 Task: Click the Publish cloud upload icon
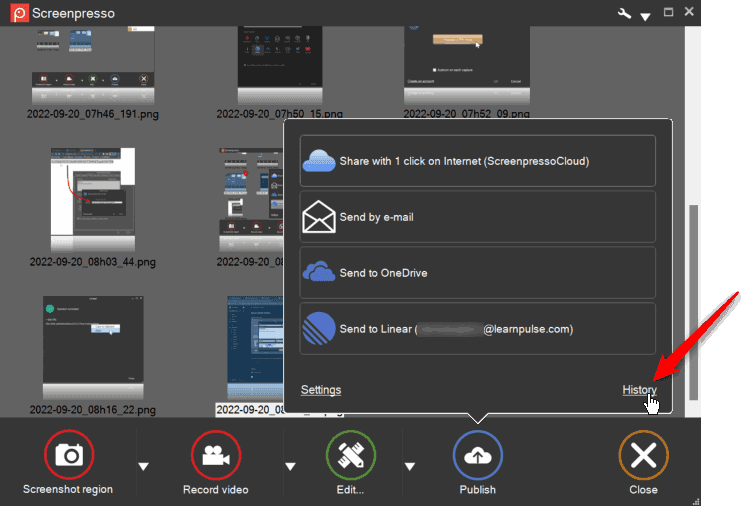pos(478,456)
